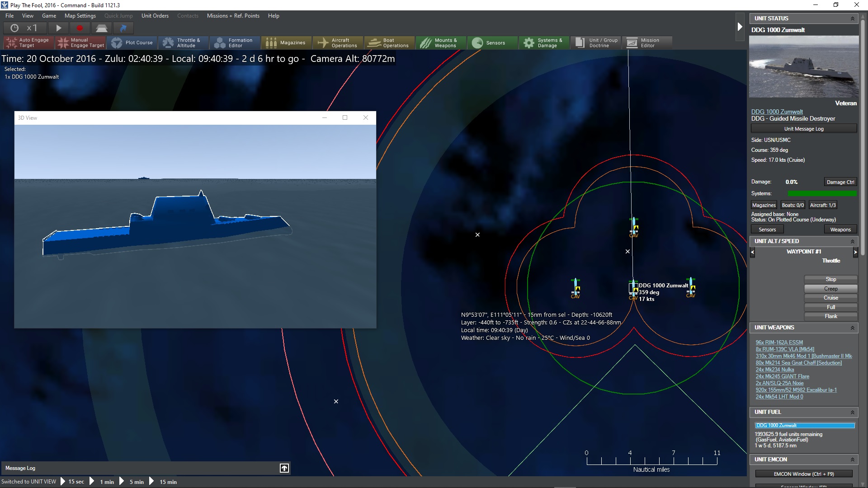
Task: Set throttle to Stop
Action: click(x=831, y=279)
